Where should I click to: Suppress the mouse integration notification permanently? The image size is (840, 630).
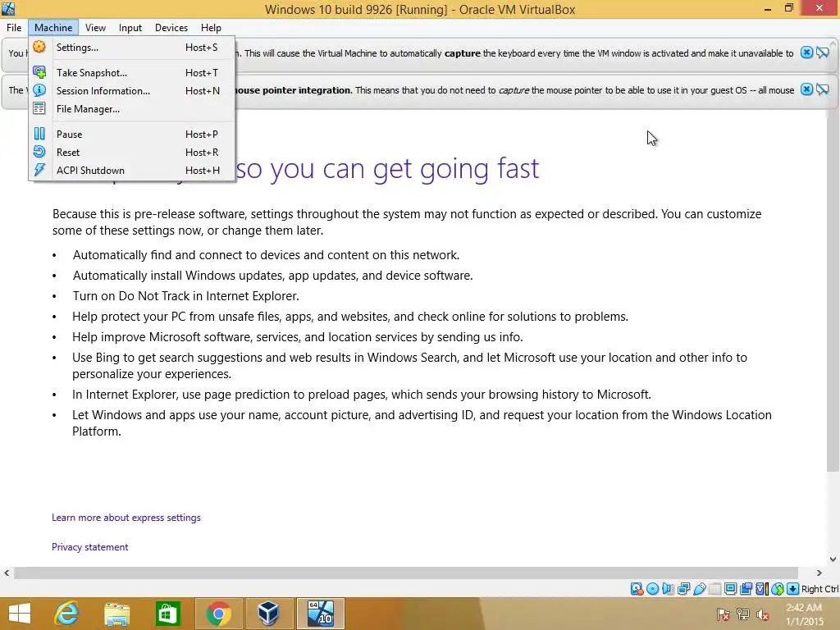click(x=823, y=89)
